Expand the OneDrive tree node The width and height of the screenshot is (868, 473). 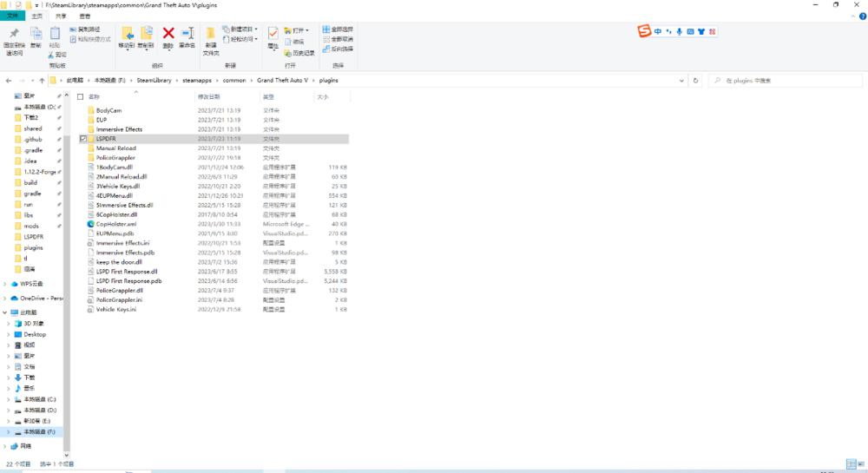(4, 298)
